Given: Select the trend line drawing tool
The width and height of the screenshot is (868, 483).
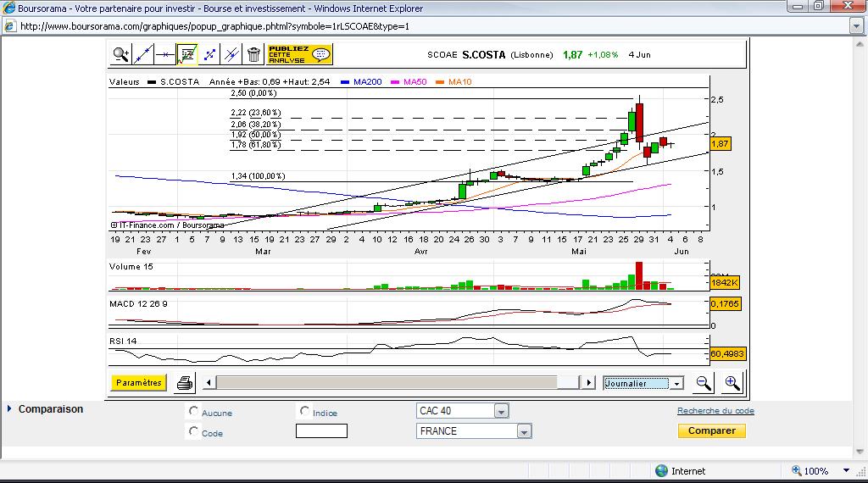Looking at the screenshot, I should (x=142, y=54).
